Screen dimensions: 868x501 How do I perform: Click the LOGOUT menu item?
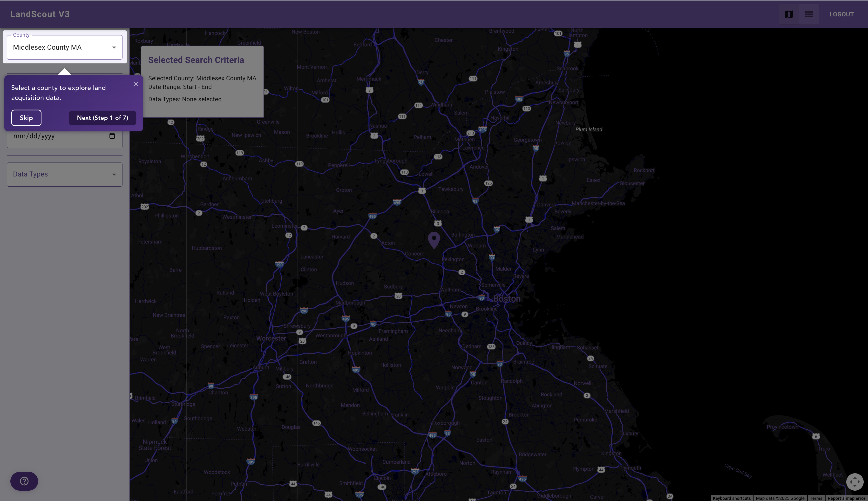(841, 14)
